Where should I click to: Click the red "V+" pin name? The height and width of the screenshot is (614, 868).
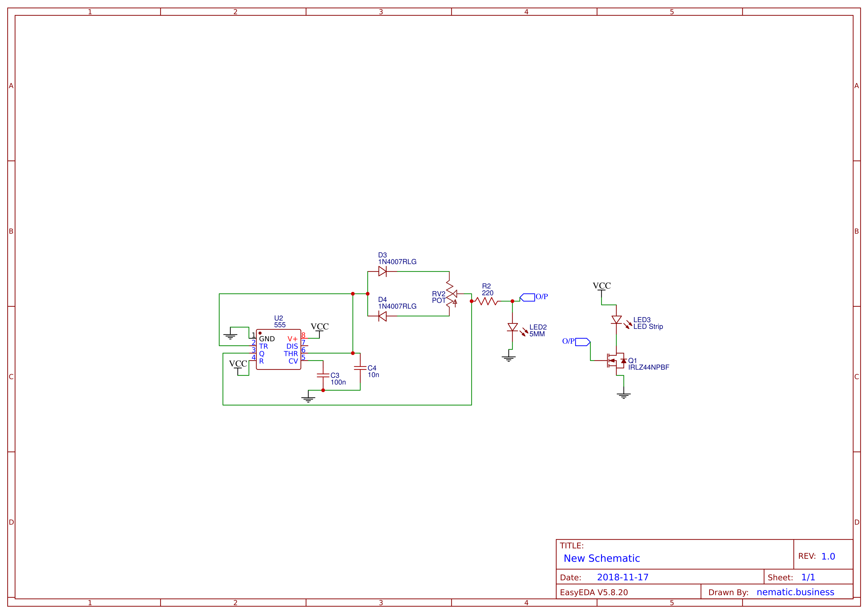(x=293, y=339)
